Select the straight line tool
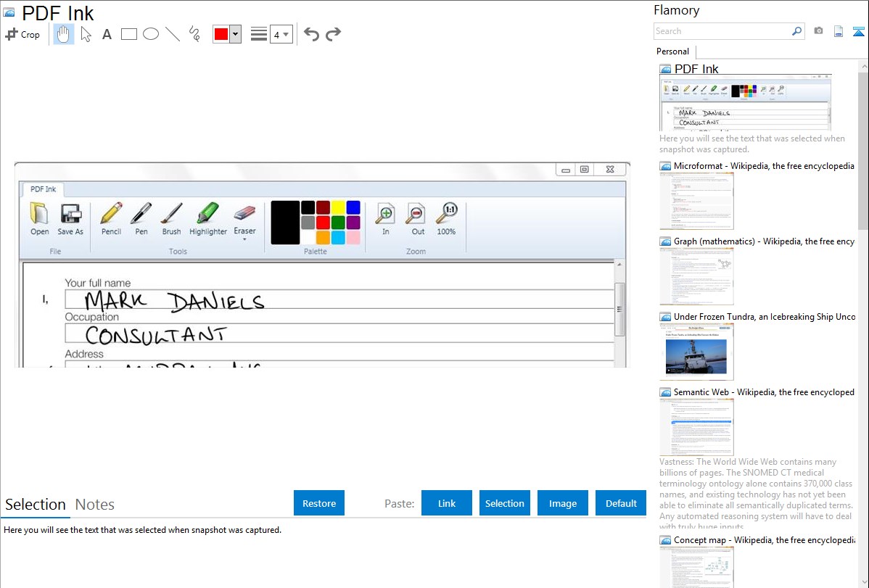This screenshot has width=869, height=588. (173, 34)
